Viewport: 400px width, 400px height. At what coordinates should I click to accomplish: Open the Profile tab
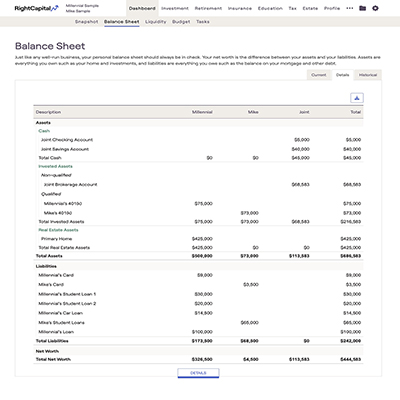tap(332, 8)
